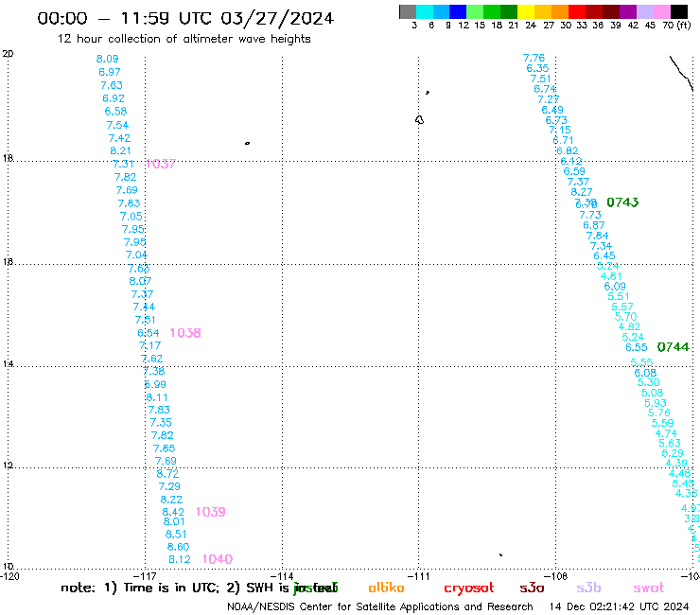This screenshot has height=615, width=700.
Task: Click the red 33 ft legend swatch
Action: [x=577, y=11]
